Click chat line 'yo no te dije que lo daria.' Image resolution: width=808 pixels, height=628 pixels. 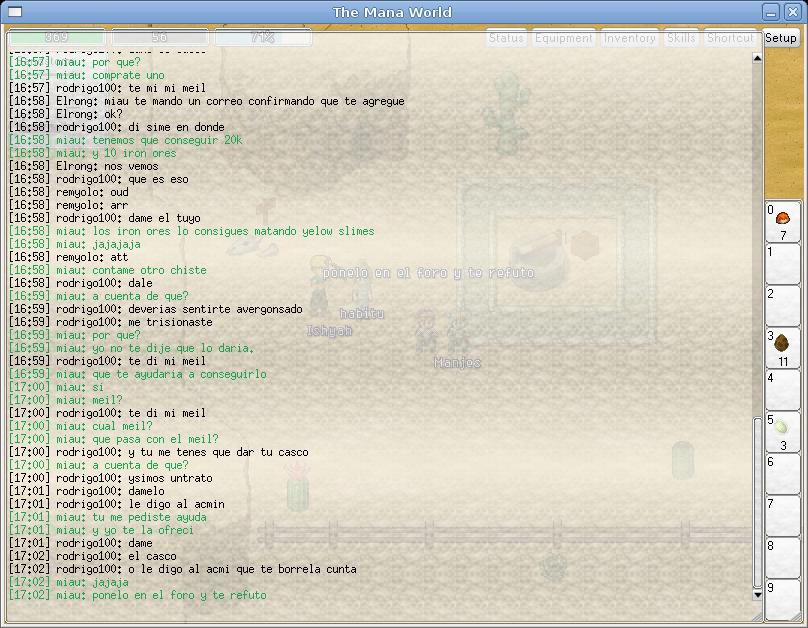(x=131, y=348)
